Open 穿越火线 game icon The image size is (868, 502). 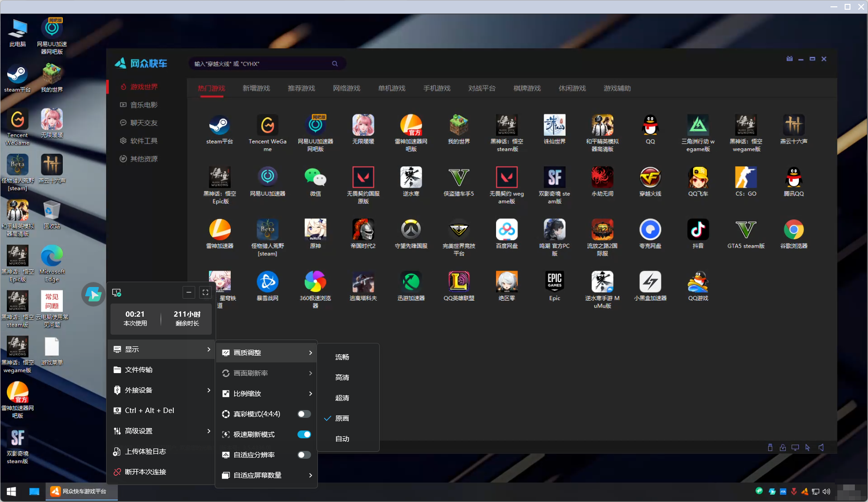(x=650, y=181)
